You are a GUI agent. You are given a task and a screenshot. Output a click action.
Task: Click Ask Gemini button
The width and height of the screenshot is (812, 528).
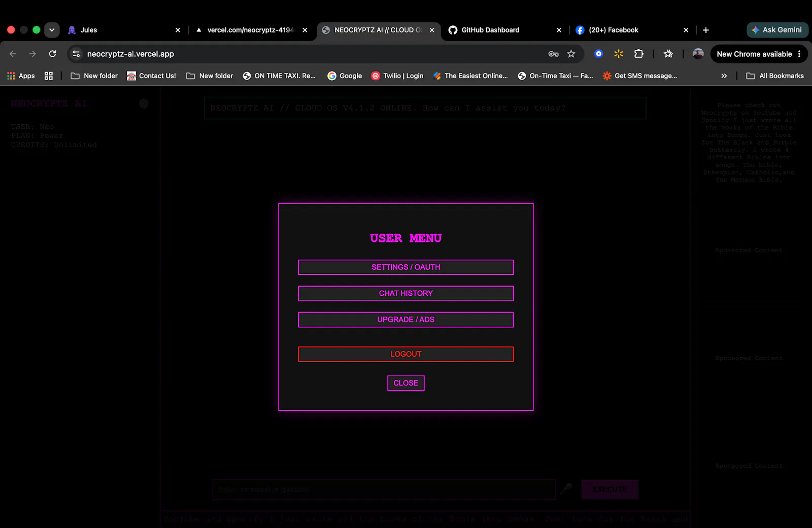click(777, 30)
